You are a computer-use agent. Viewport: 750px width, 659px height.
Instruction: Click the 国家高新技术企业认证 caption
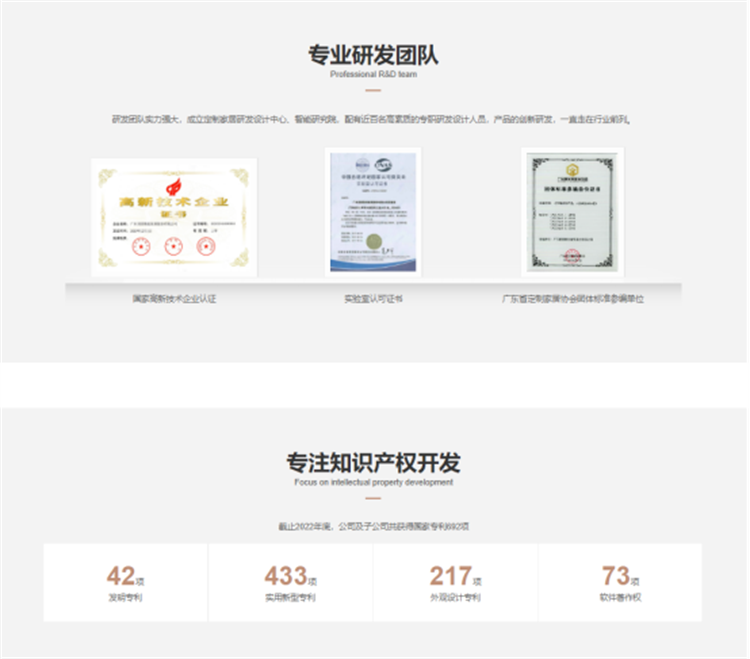174,299
